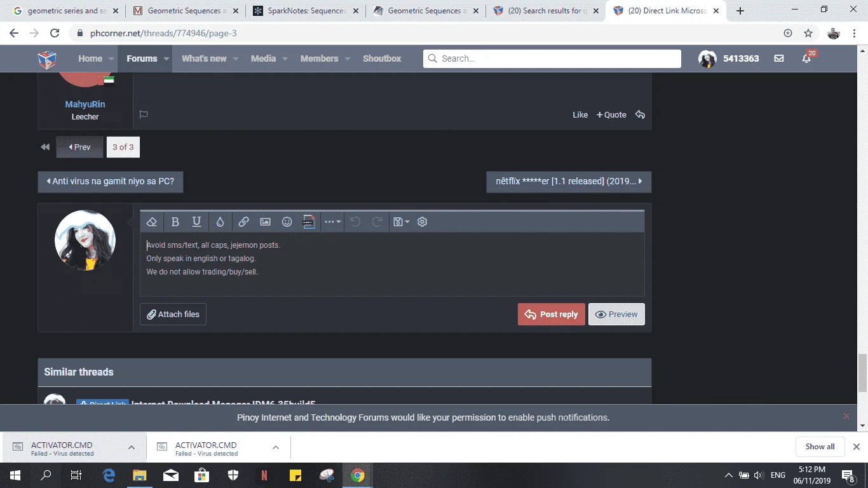
Task: Insert a link using the chain icon
Action: [244, 222]
